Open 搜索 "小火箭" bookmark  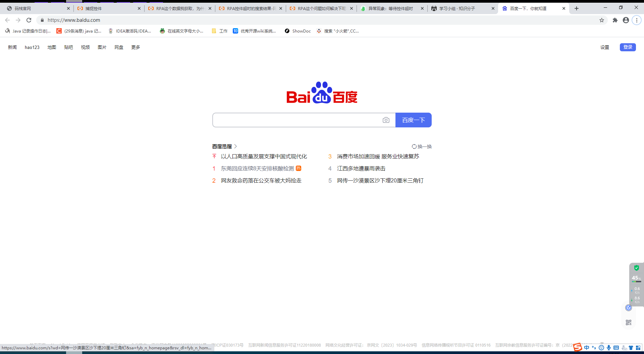[x=338, y=31]
